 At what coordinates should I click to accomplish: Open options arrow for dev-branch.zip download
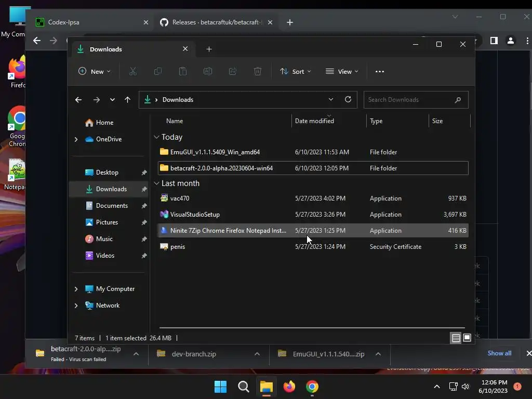257,354
